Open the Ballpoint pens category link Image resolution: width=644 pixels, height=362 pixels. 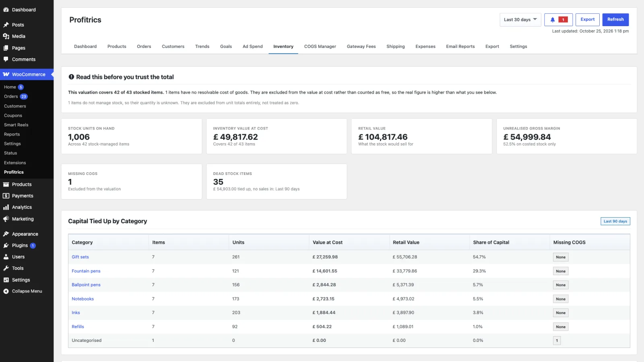click(x=86, y=285)
